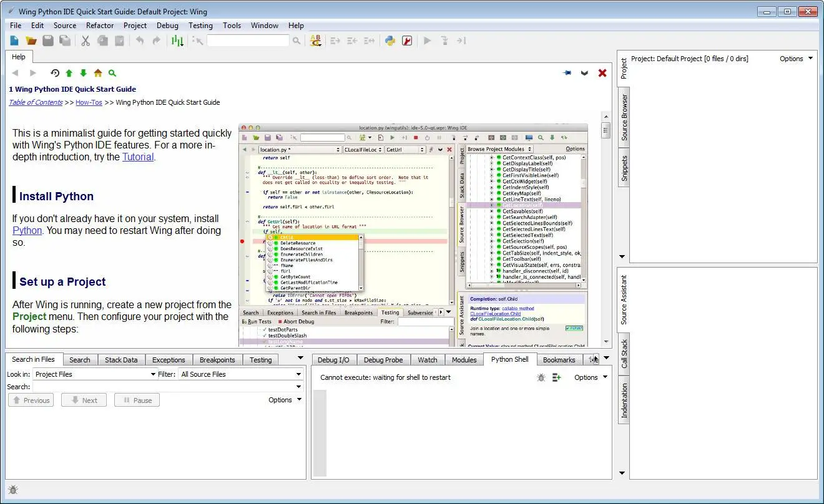Click the toolbar search magnifier icon
Screen dimensions: 824x504
pos(297,41)
